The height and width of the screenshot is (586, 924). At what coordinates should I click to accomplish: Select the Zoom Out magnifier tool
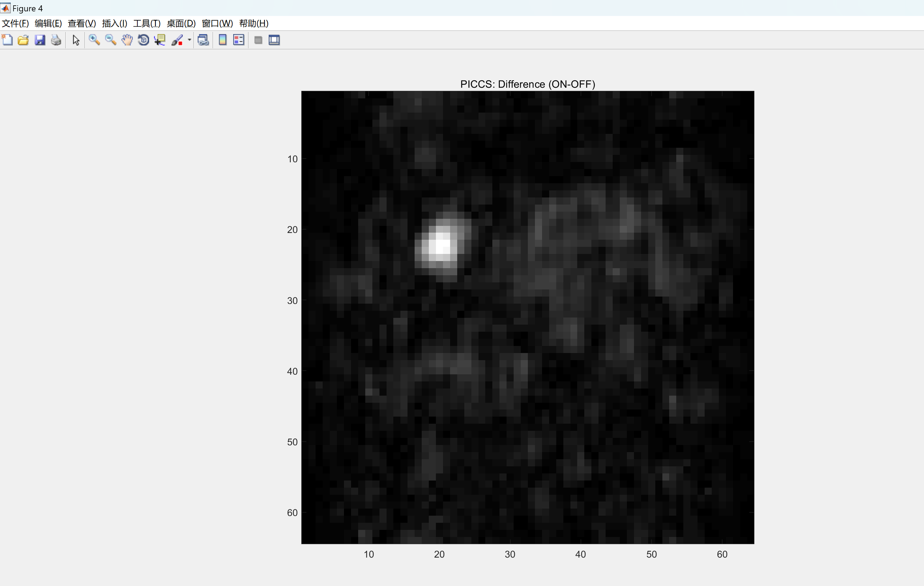[x=110, y=40]
